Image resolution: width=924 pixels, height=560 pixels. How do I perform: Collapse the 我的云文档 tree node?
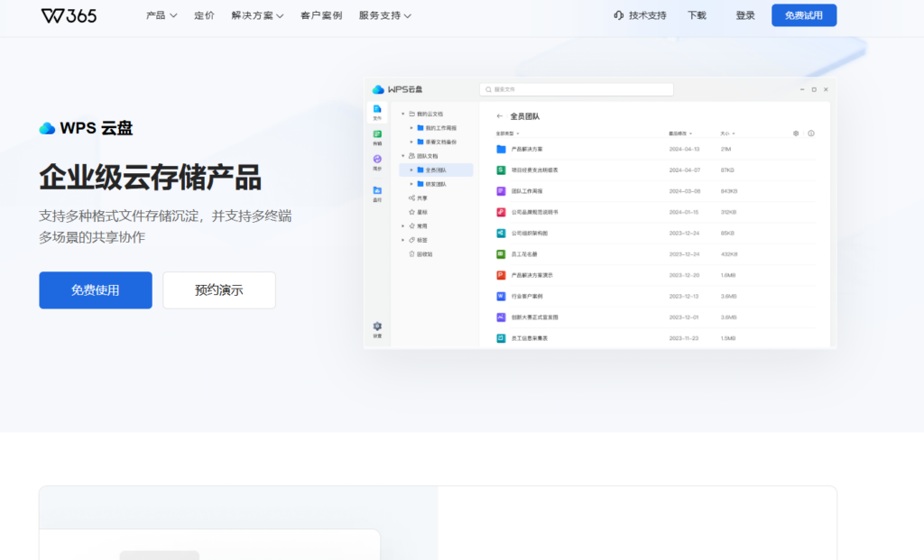[x=402, y=112]
